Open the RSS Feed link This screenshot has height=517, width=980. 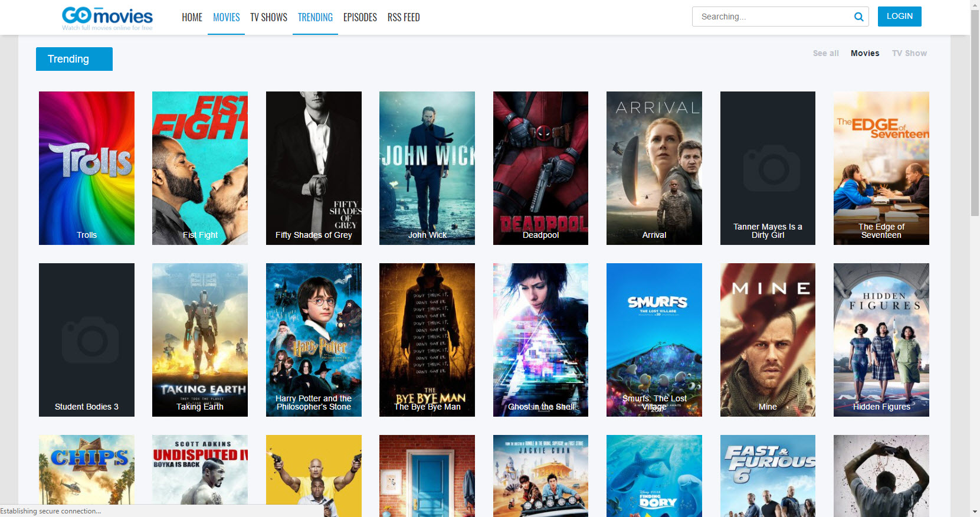(x=404, y=18)
